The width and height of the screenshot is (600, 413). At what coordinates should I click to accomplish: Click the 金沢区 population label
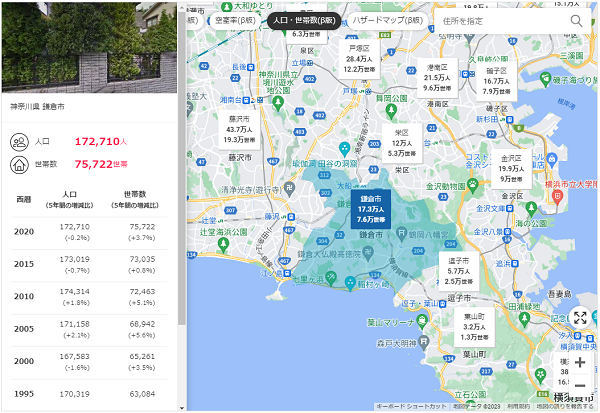(x=511, y=169)
